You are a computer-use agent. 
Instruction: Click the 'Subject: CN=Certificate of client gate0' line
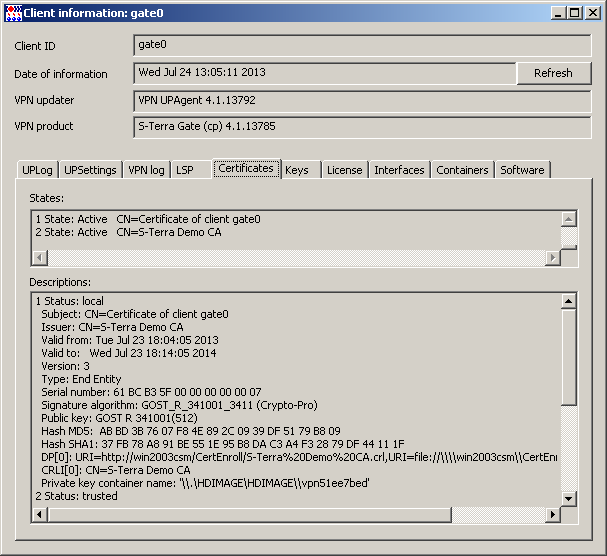pos(135,314)
